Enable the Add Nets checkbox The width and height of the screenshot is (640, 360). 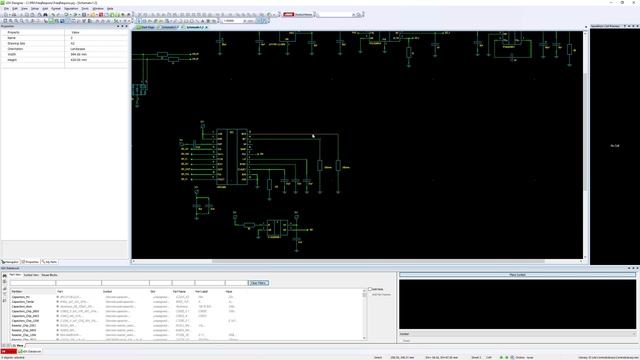[x=370, y=289]
